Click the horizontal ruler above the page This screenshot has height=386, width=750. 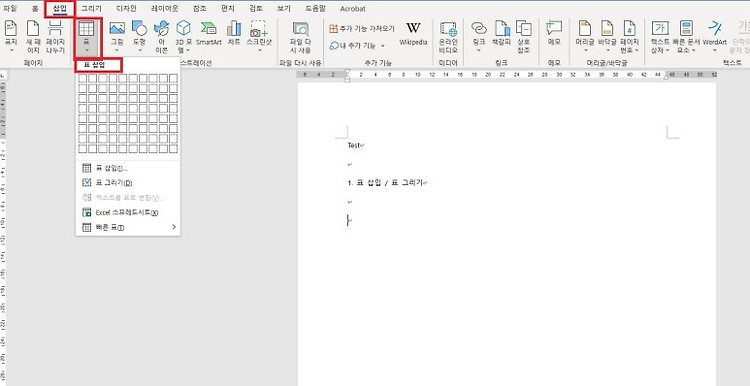click(507, 75)
